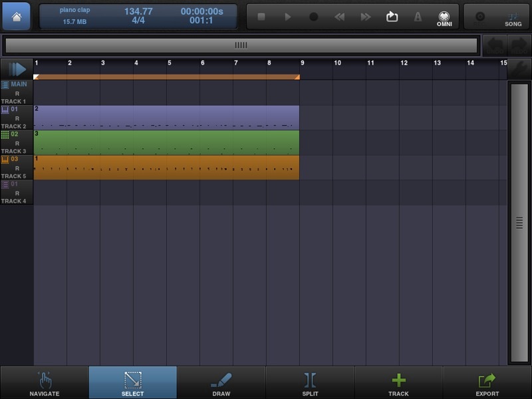
Task: Toggle R arm on Track 5
Action: (x=17, y=168)
